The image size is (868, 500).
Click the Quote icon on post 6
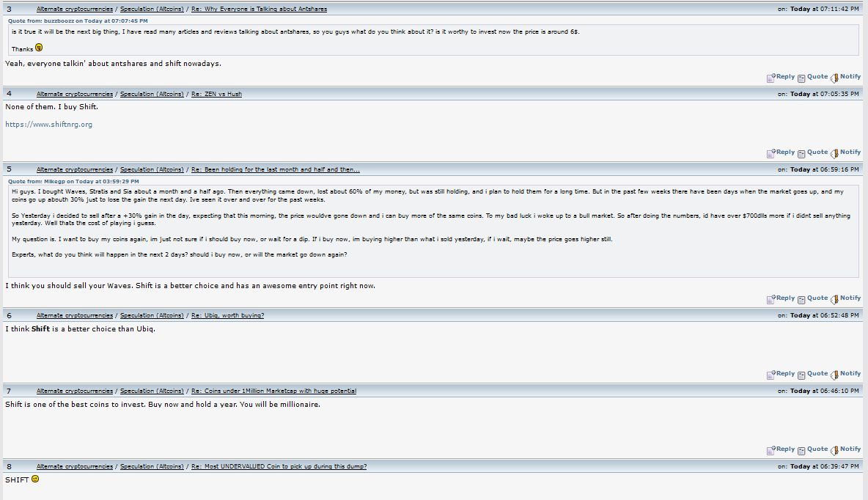pyautogui.click(x=801, y=375)
